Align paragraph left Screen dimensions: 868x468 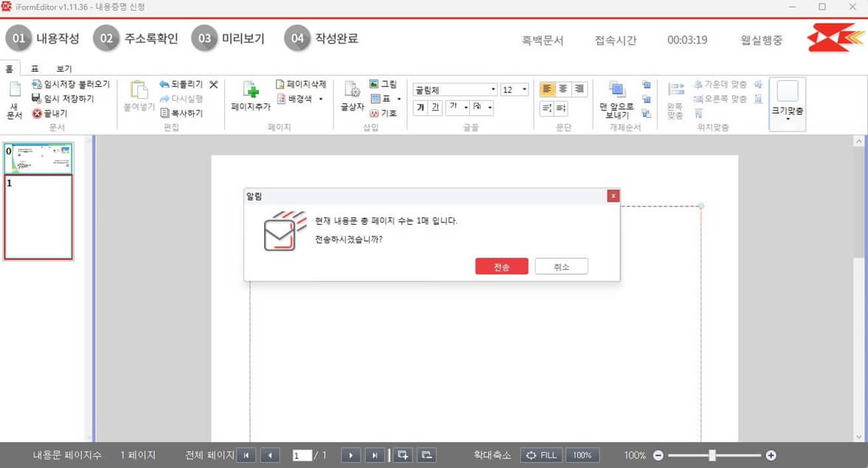point(547,89)
